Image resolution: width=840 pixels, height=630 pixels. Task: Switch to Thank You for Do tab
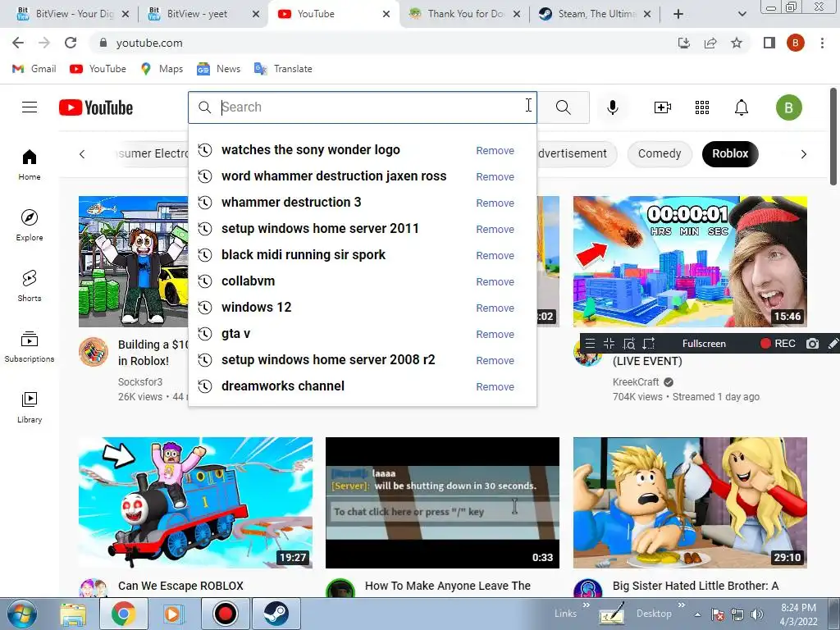(465, 14)
